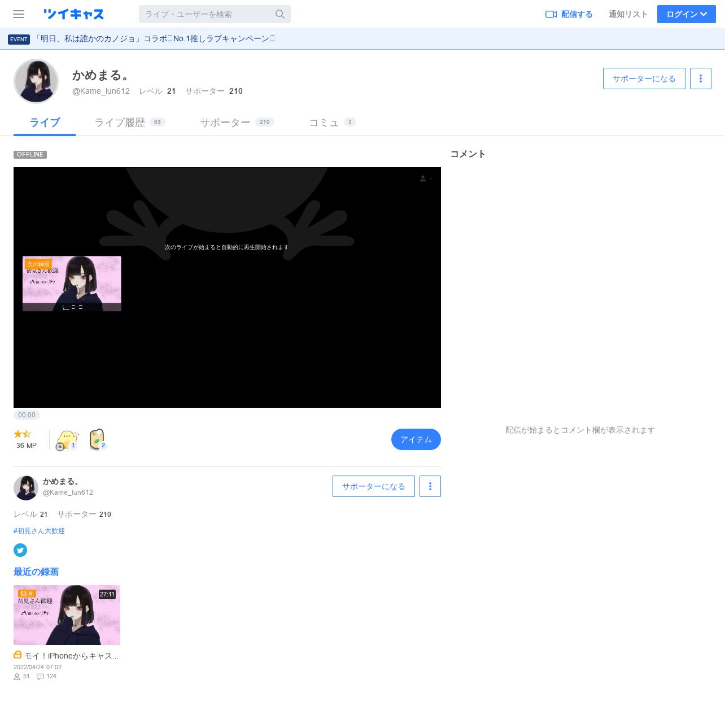Open the header more-options dots menu
Screen dimensions: 725x728
point(701,79)
